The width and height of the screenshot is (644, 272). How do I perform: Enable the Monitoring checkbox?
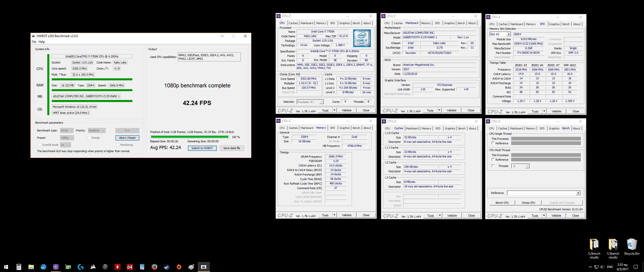[x=118, y=145]
